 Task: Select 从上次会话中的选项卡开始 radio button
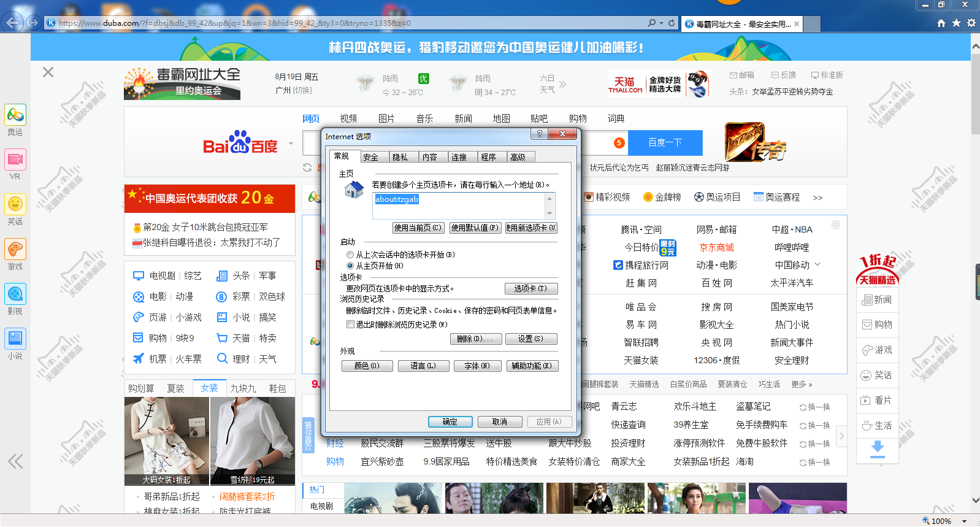point(350,255)
